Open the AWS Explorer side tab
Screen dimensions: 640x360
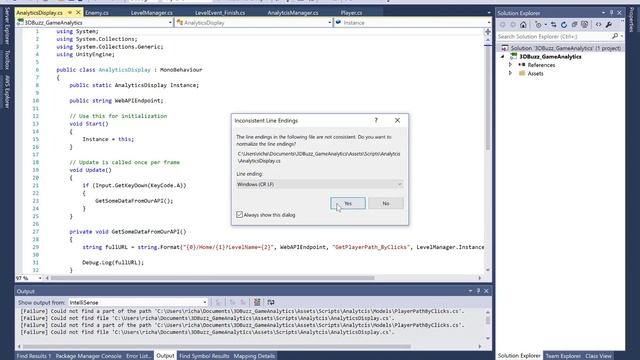pos(7,91)
